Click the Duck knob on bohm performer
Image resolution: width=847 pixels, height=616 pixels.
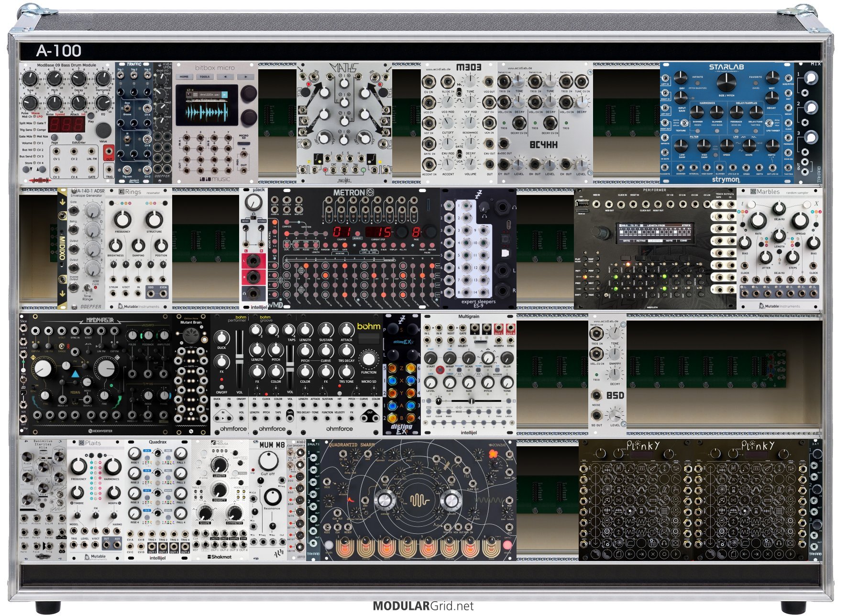coord(221,338)
